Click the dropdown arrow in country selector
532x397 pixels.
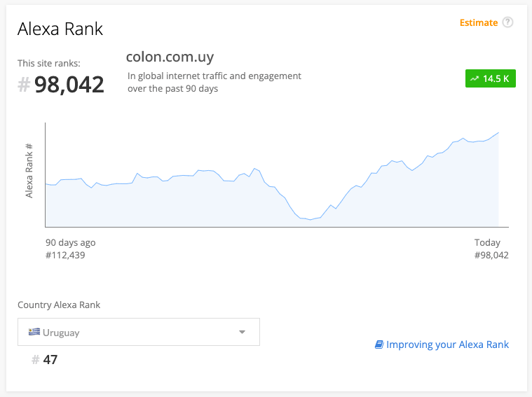242,332
